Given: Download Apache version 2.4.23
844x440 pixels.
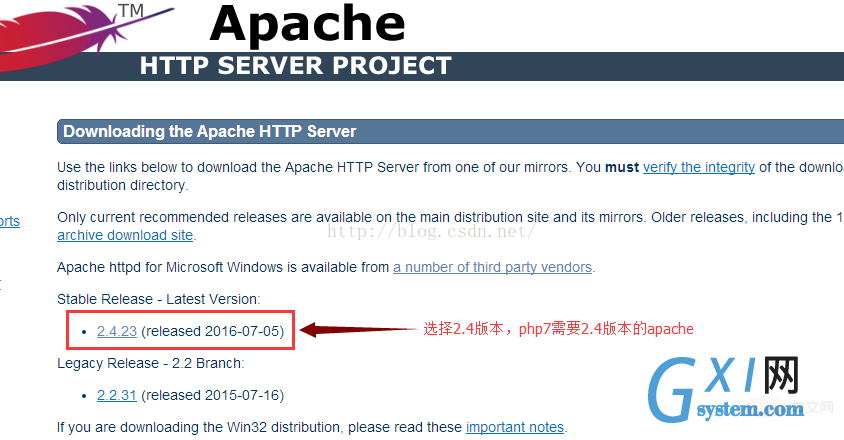Looking at the screenshot, I should point(117,331).
